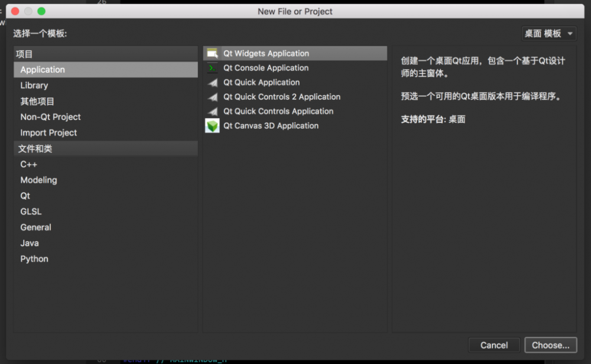Select the Non-Qt Project category
Viewport: 591px width, 364px height.
click(106, 117)
